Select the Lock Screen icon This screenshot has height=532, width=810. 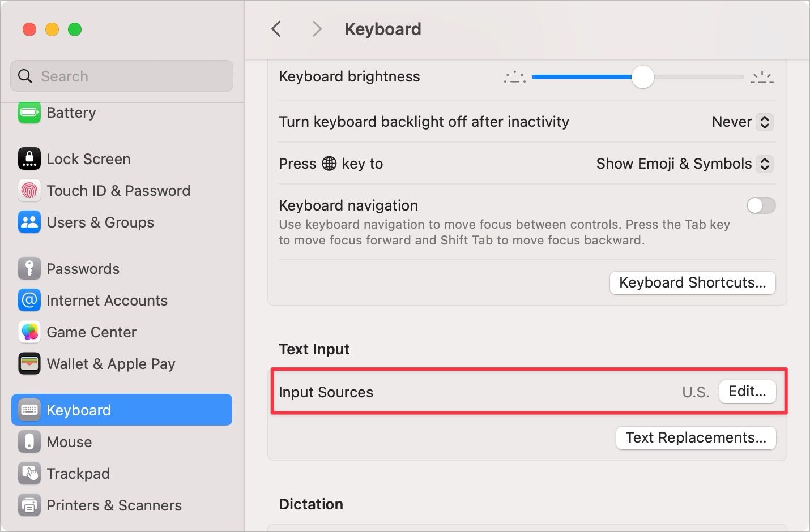(x=29, y=158)
